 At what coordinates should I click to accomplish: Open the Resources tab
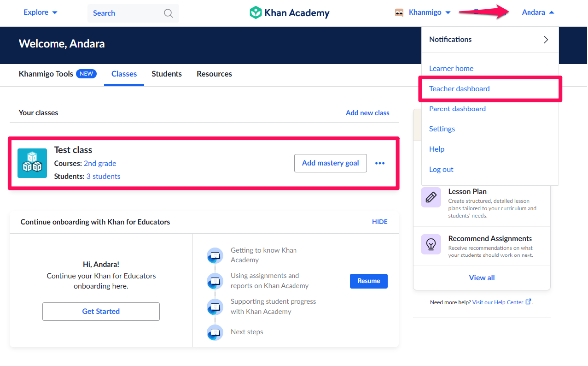pos(214,74)
